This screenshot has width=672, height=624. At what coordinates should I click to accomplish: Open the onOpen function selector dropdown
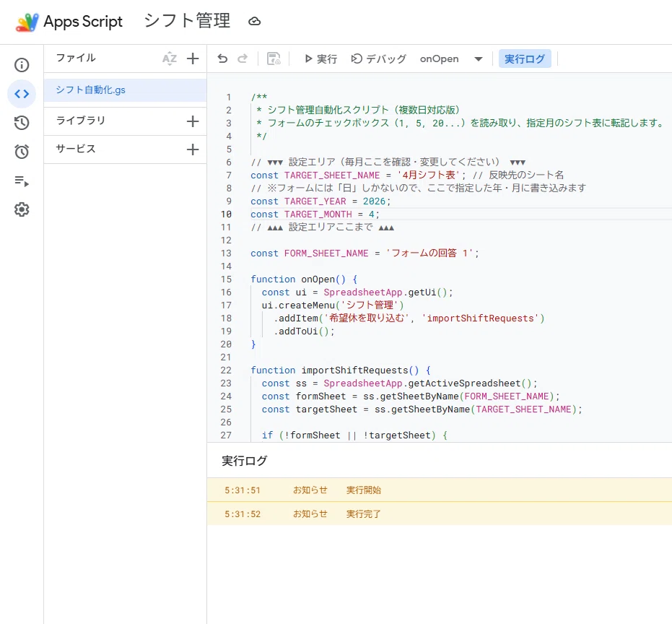451,58
